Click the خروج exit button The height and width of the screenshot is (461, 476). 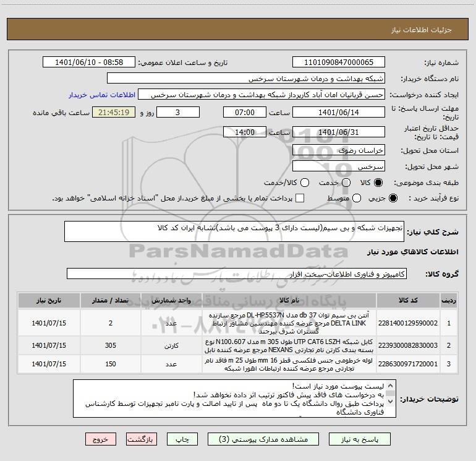pos(101,439)
